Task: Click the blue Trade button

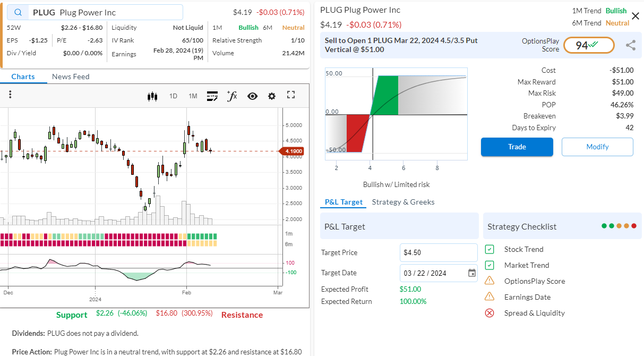Action: [517, 147]
